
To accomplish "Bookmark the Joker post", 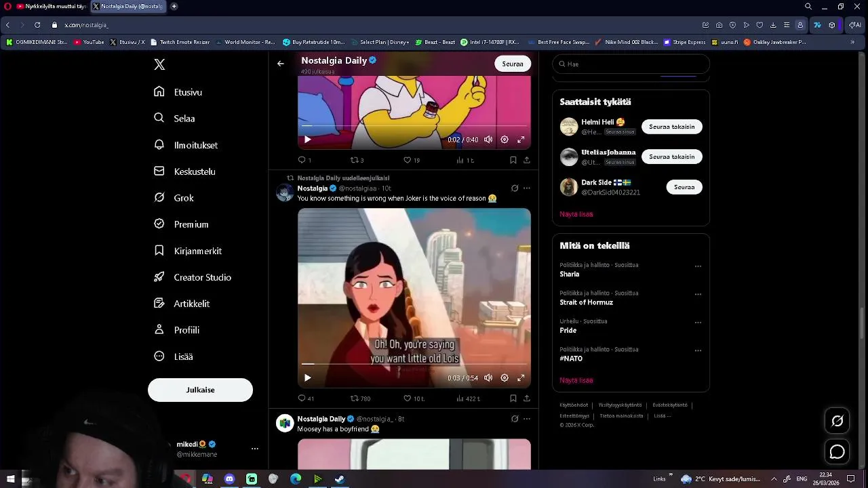I will point(513,399).
